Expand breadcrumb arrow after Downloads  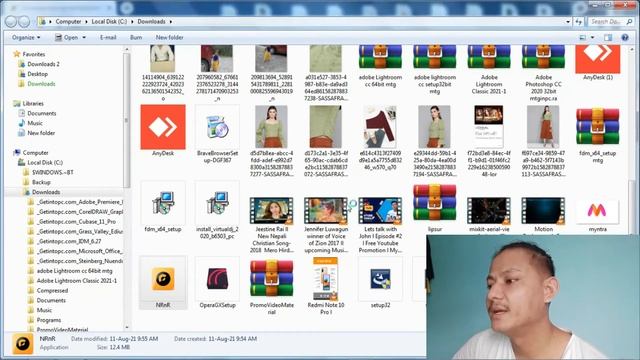171,22
